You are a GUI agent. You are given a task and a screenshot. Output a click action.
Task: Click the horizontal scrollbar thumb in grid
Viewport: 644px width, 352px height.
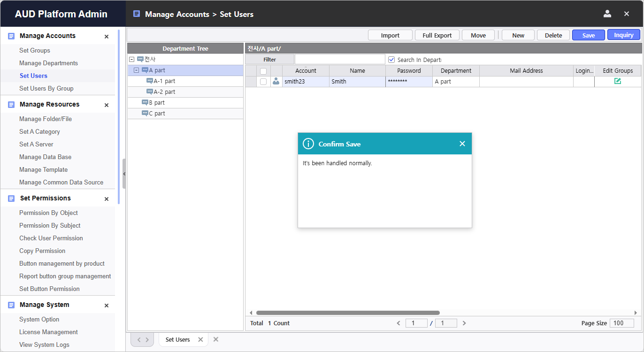tap(348, 313)
